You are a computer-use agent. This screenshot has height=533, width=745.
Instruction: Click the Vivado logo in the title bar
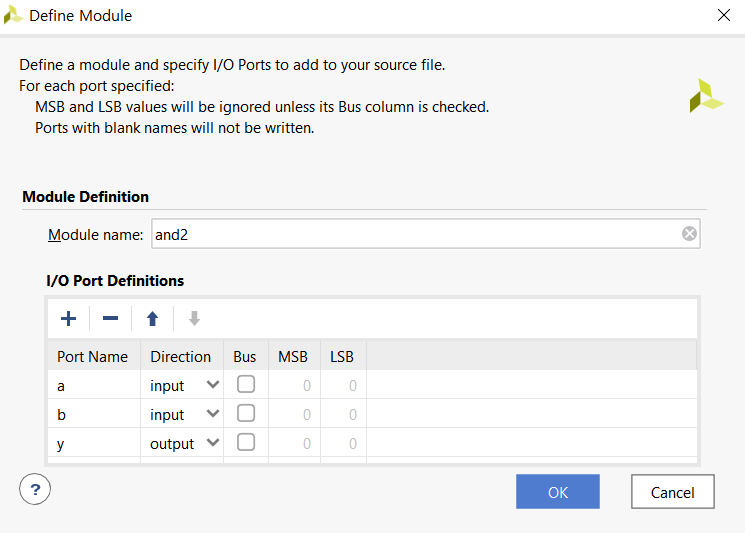pos(14,16)
